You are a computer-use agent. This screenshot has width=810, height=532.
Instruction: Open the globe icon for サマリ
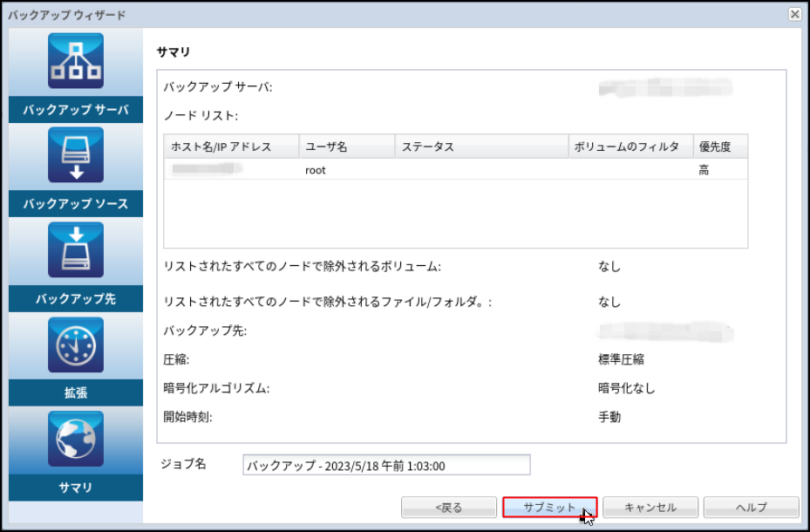coord(76,439)
